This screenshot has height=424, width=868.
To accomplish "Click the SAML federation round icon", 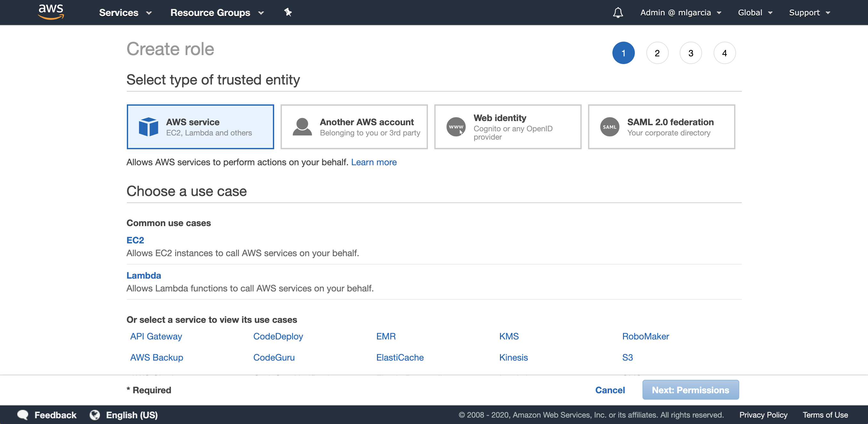I will [609, 127].
